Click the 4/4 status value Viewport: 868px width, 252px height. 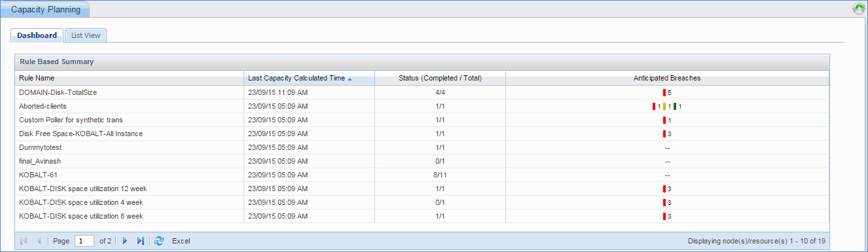[440, 92]
